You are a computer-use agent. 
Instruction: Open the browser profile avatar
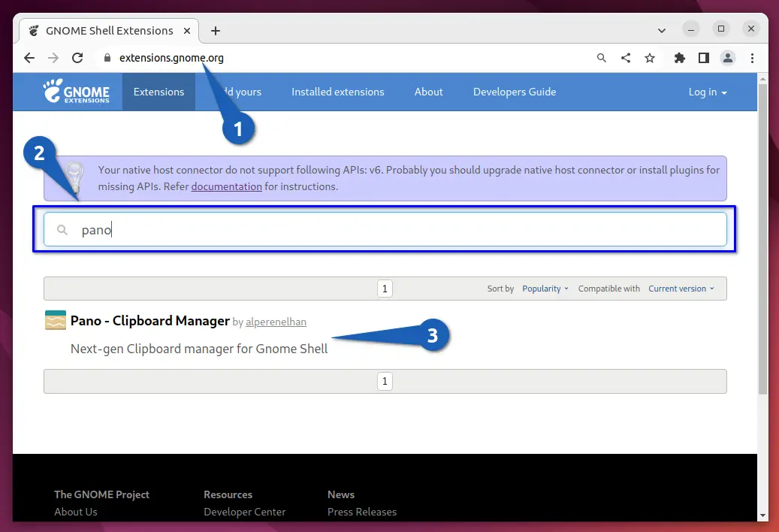coord(728,58)
